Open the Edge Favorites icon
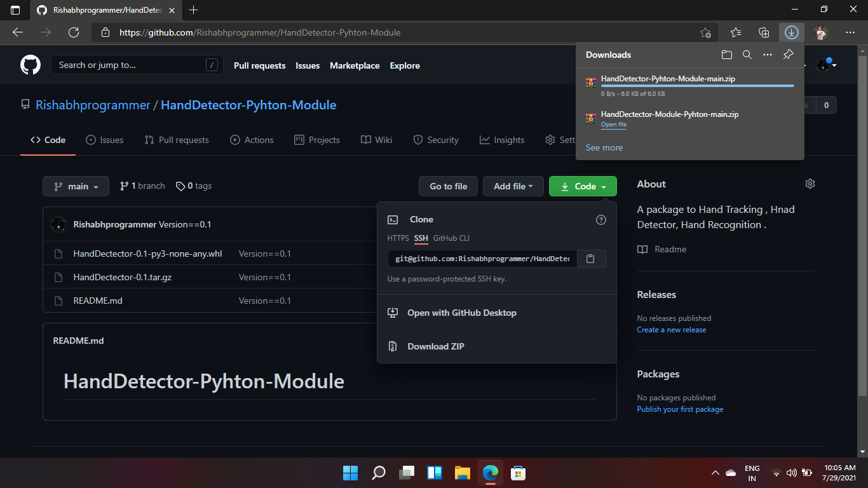The width and height of the screenshot is (868, 488). pyautogui.click(x=735, y=32)
